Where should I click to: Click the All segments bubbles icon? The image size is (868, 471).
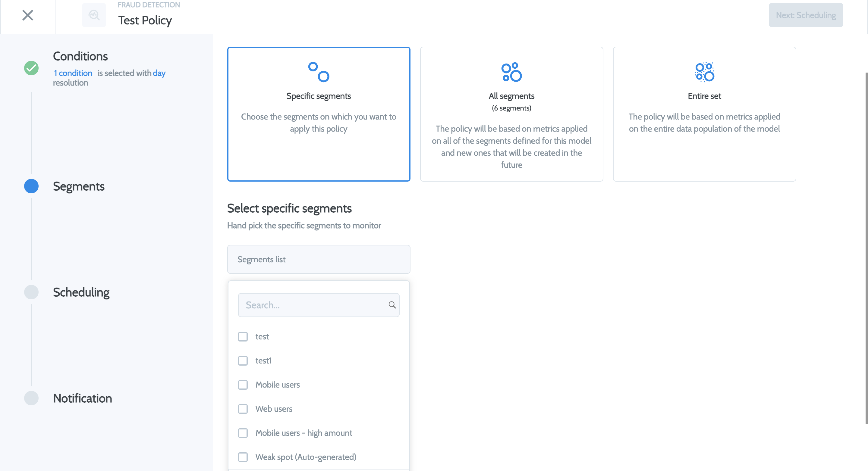point(511,72)
